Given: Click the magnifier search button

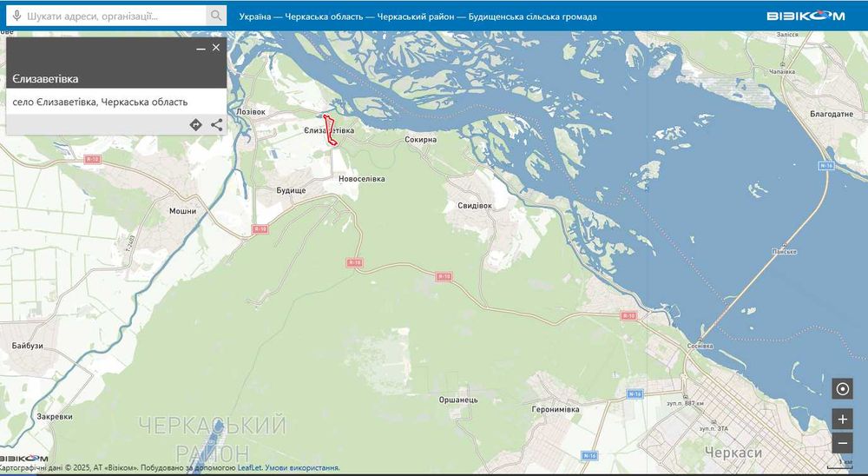Looking at the screenshot, I should (216, 17).
